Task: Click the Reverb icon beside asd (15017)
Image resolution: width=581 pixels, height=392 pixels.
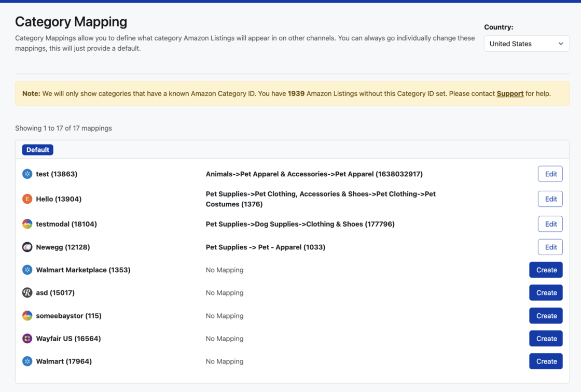Action: click(x=27, y=292)
